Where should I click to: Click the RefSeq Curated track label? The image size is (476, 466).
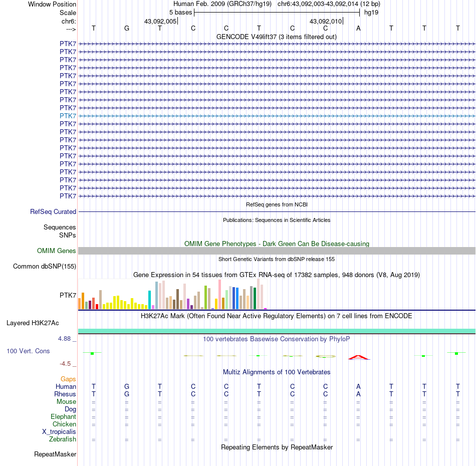tap(53, 211)
